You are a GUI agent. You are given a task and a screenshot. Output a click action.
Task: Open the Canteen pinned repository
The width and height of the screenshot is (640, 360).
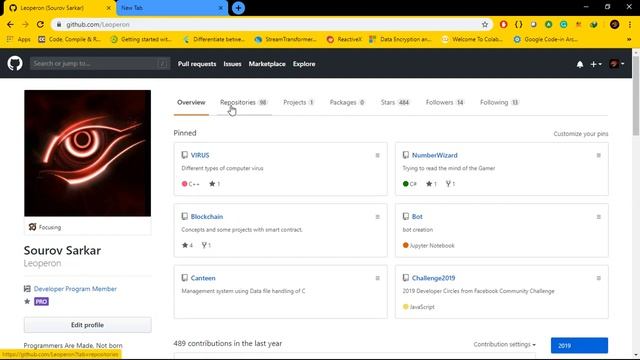click(x=203, y=278)
